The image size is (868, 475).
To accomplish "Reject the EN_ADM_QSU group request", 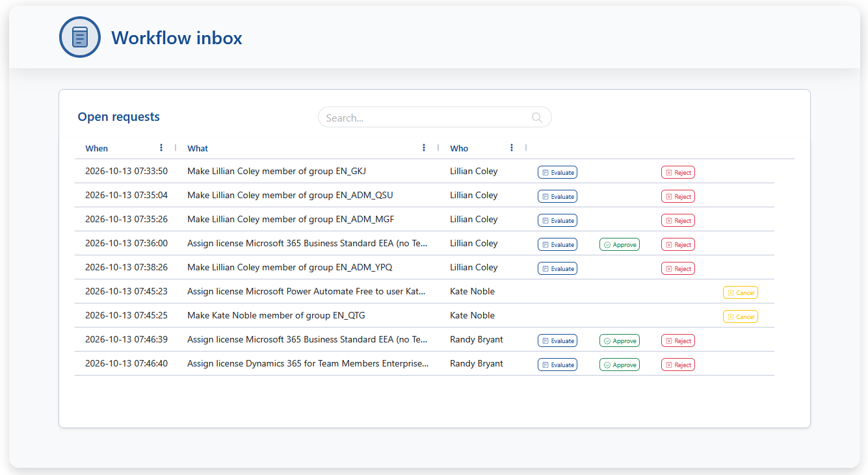I will (x=678, y=196).
